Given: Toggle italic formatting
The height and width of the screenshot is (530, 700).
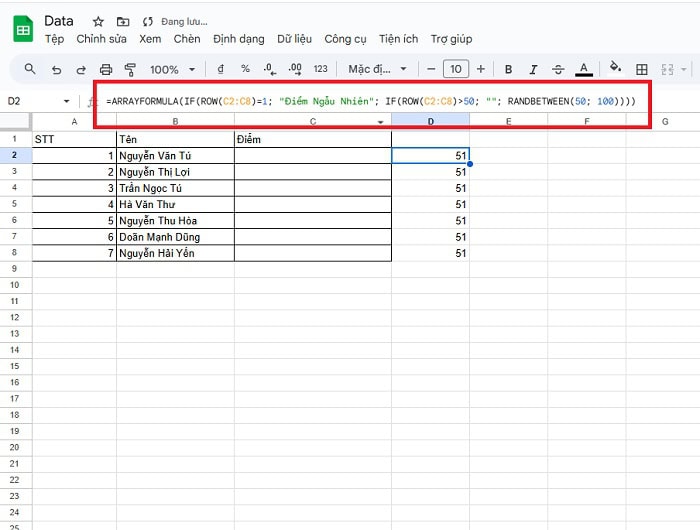Looking at the screenshot, I should (x=533, y=69).
